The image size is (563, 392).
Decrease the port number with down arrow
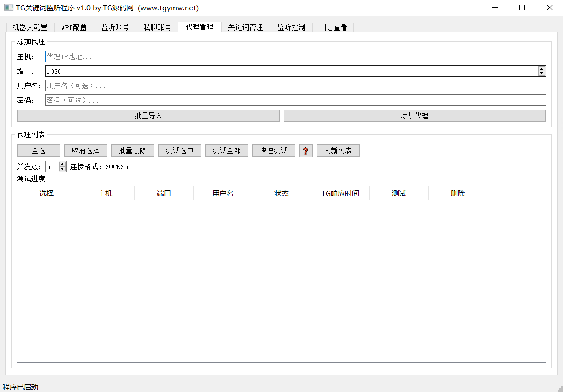[541, 73]
